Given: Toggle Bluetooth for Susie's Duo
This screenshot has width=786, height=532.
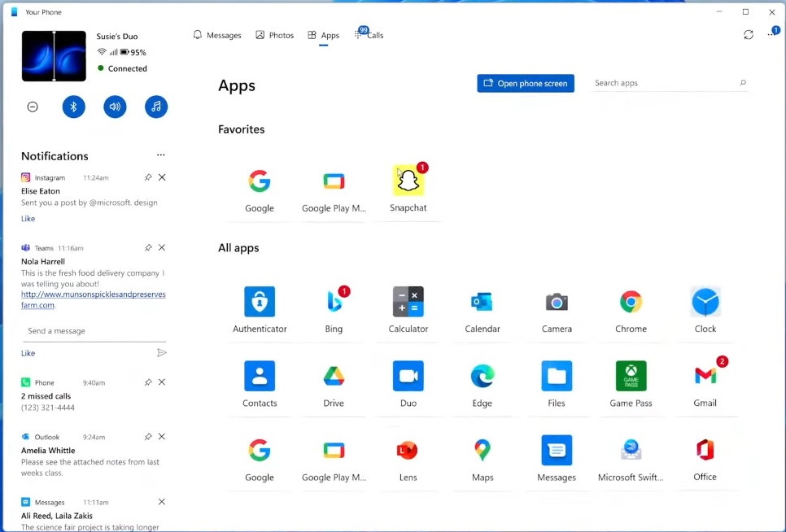Looking at the screenshot, I should pos(73,106).
